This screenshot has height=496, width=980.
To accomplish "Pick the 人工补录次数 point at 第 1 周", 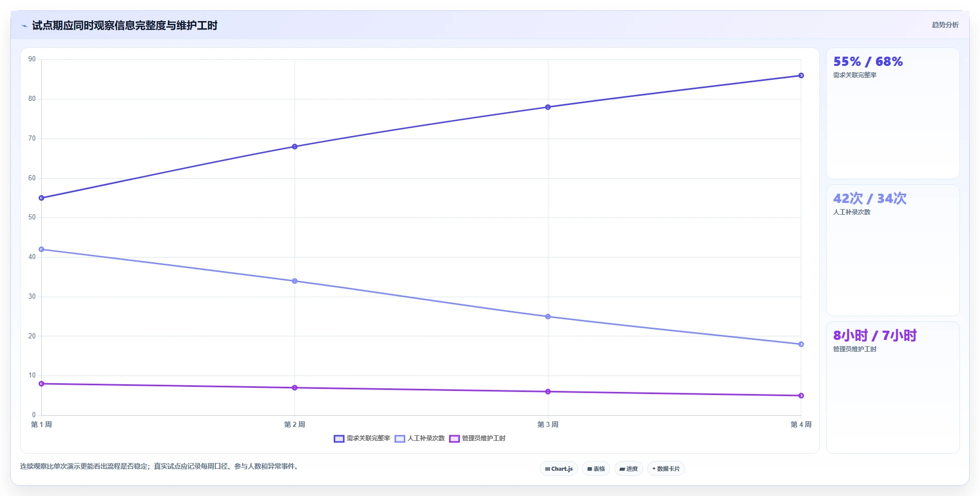I will pyautogui.click(x=42, y=249).
